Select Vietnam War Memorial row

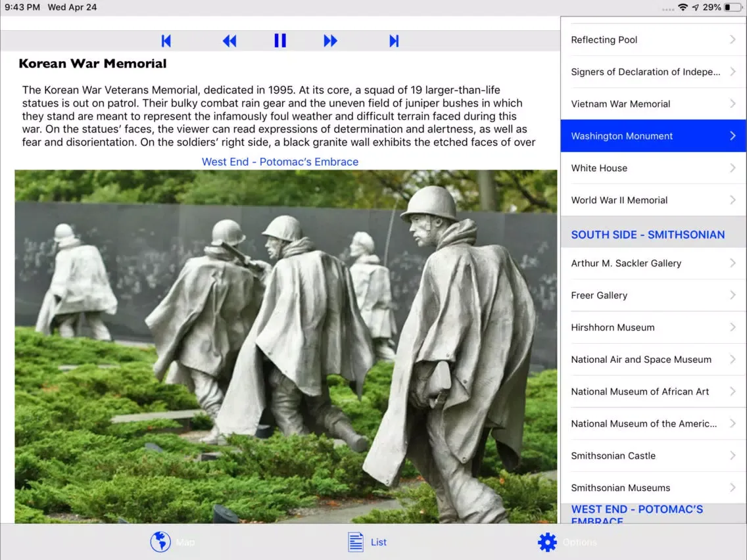654,104
